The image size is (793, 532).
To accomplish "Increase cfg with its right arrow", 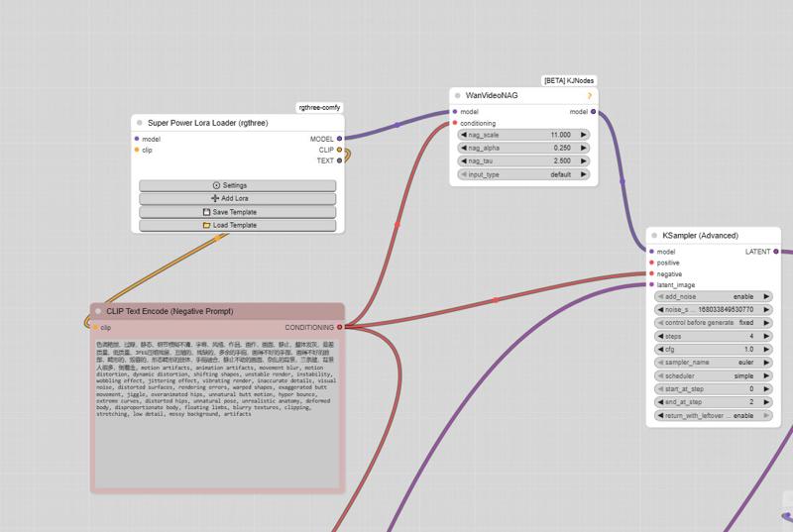I will [766, 349].
